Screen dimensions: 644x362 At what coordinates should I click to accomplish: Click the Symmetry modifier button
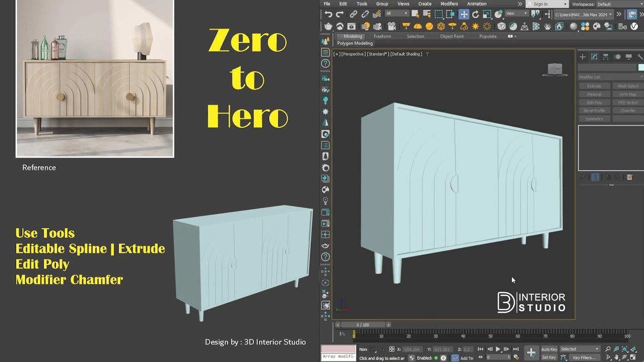pos(594,119)
